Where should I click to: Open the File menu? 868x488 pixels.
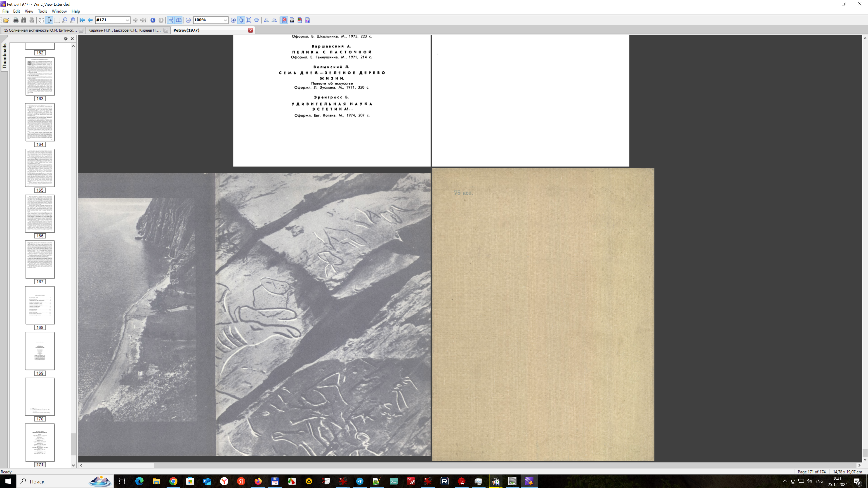pyautogui.click(x=5, y=11)
